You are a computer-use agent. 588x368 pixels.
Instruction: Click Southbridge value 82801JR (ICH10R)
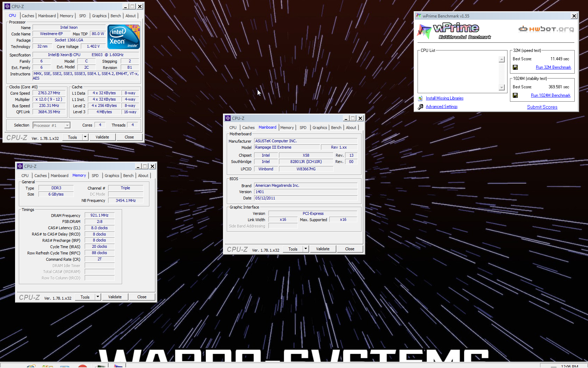306,162
